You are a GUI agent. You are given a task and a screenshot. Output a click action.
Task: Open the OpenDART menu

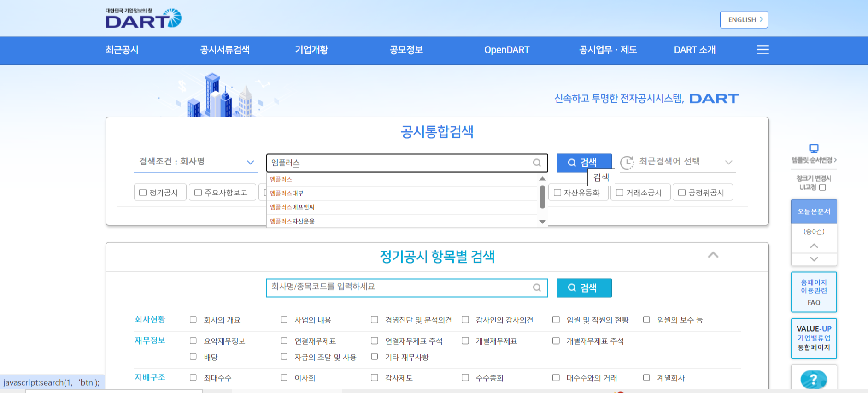(x=507, y=50)
